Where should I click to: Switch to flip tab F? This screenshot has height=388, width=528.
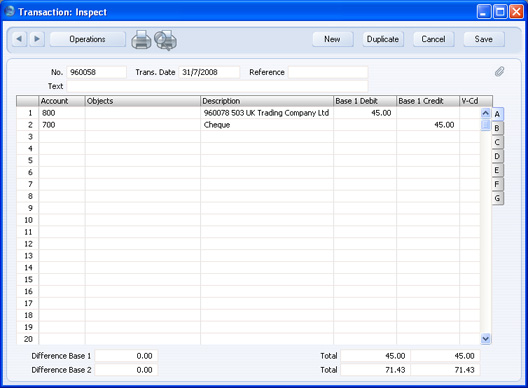497,184
